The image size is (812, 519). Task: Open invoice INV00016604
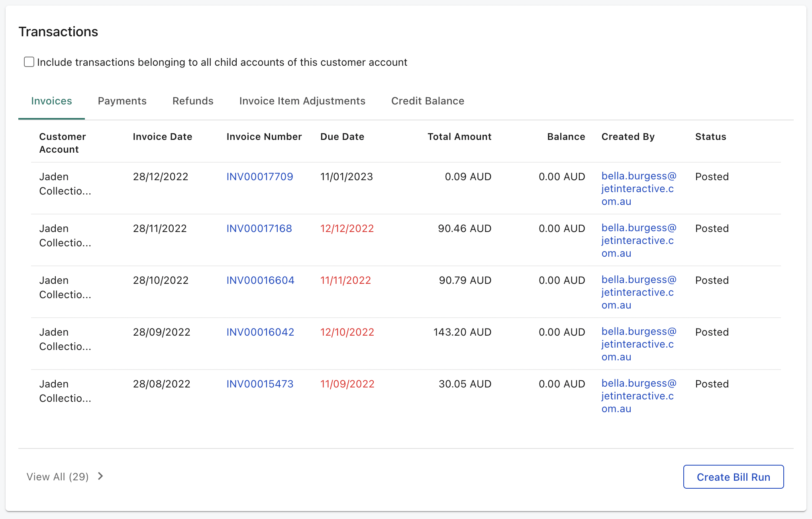261,280
